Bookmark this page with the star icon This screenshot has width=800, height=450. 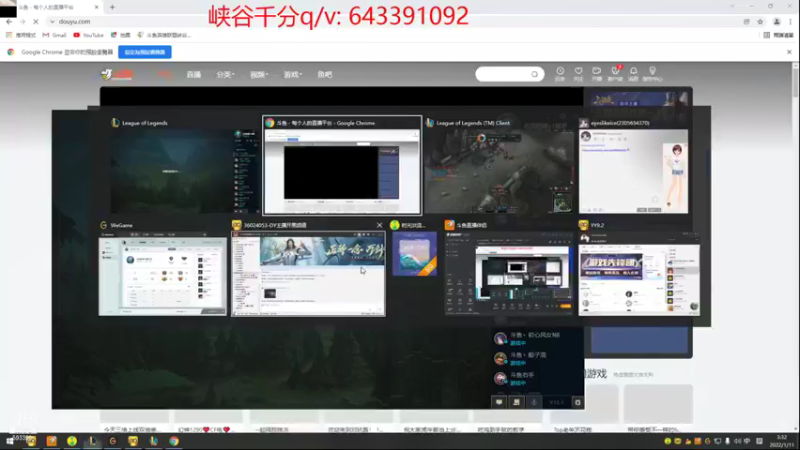pos(760,21)
